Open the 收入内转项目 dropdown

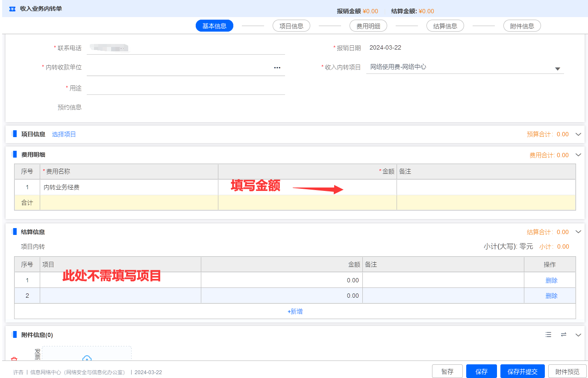557,69
